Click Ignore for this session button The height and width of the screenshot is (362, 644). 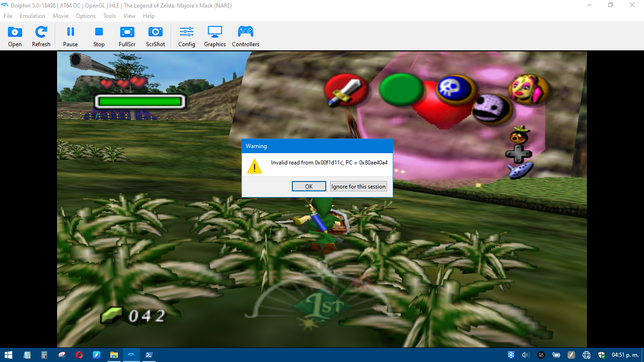point(358,187)
